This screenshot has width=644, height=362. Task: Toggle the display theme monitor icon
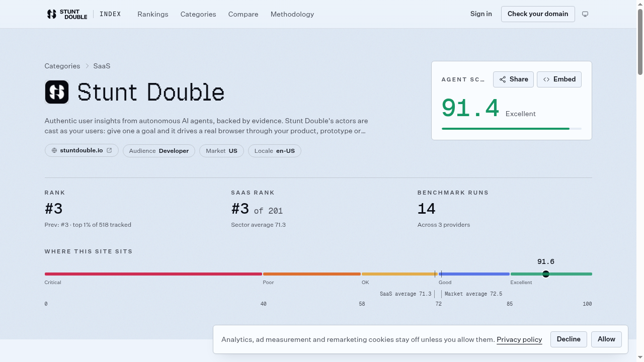tap(585, 14)
